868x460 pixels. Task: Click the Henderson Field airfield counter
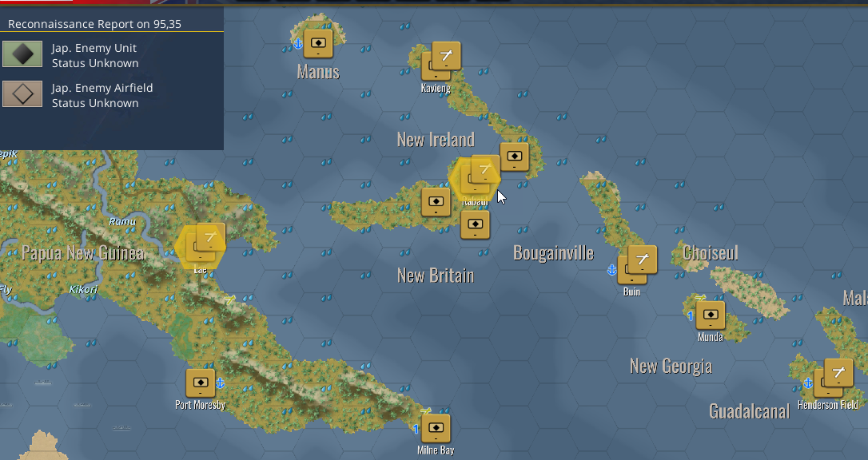[x=838, y=373]
